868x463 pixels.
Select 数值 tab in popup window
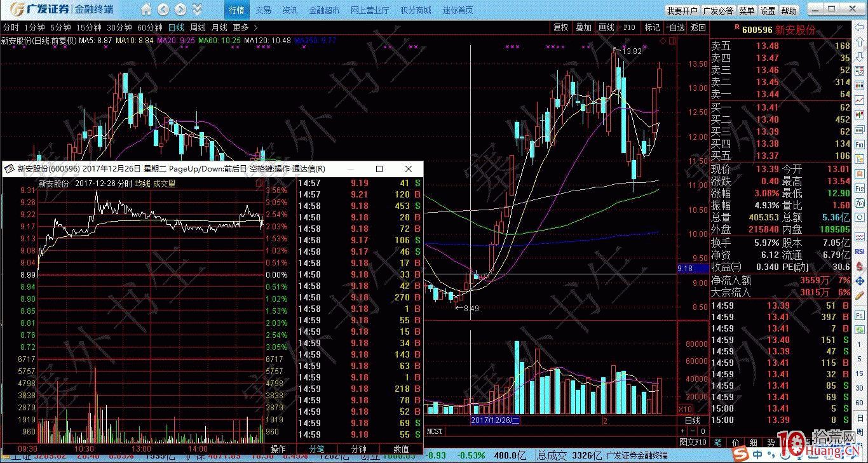coord(401,448)
